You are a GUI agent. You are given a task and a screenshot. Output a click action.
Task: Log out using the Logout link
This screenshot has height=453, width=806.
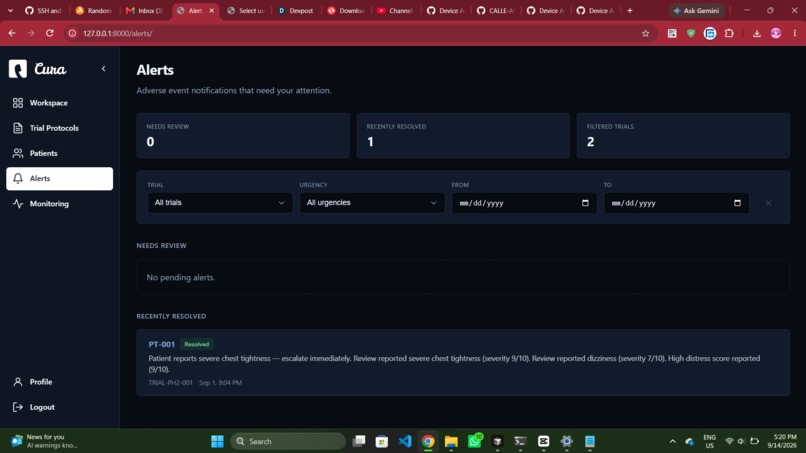tap(60, 407)
